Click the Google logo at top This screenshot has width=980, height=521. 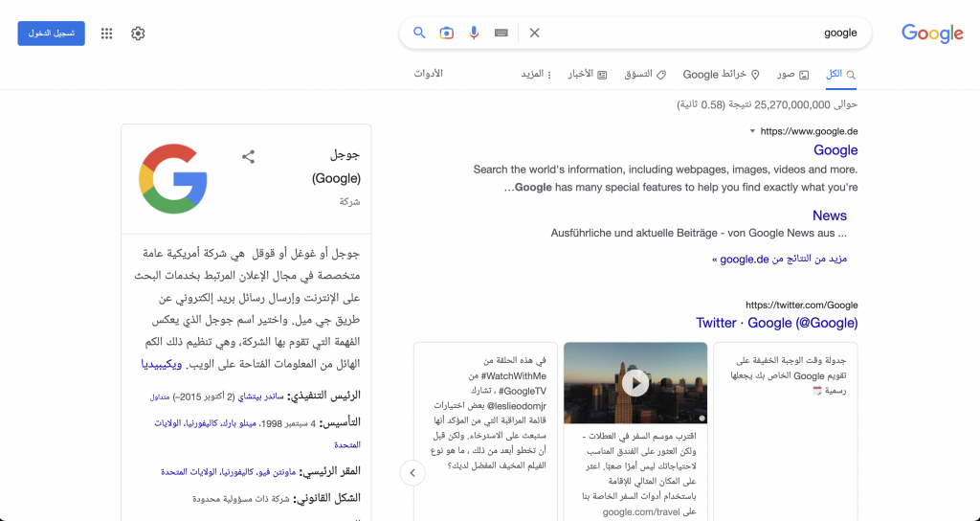pos(932,34)
